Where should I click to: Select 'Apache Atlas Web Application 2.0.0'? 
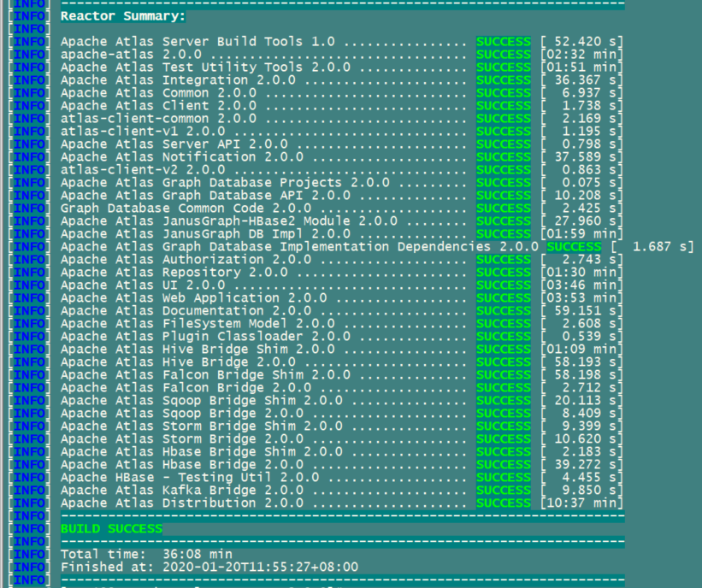194,298
